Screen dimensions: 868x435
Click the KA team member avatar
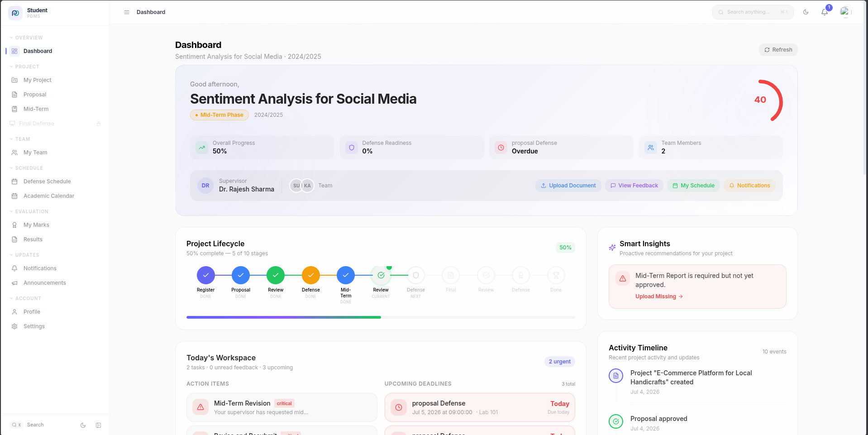pos(308,186)
